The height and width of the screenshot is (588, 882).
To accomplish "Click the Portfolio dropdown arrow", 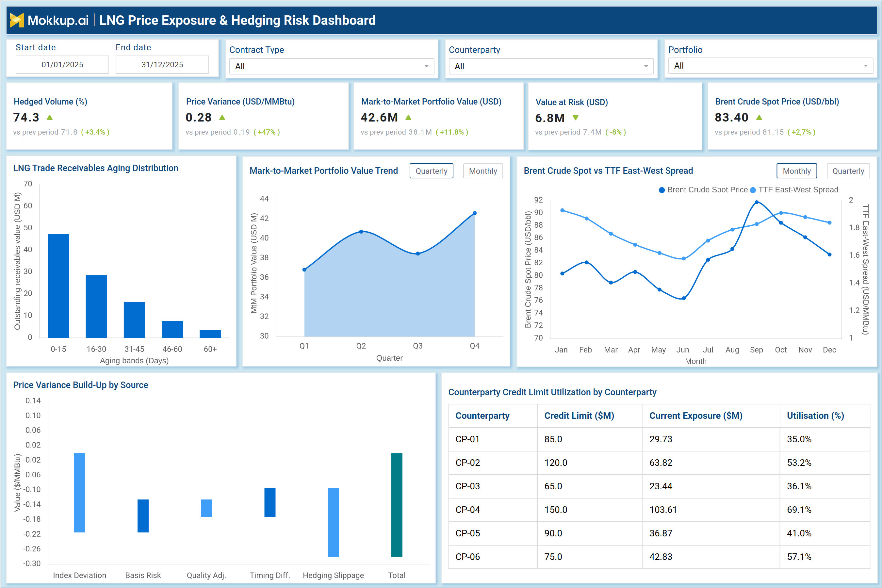I will click(x=865, y=66).
